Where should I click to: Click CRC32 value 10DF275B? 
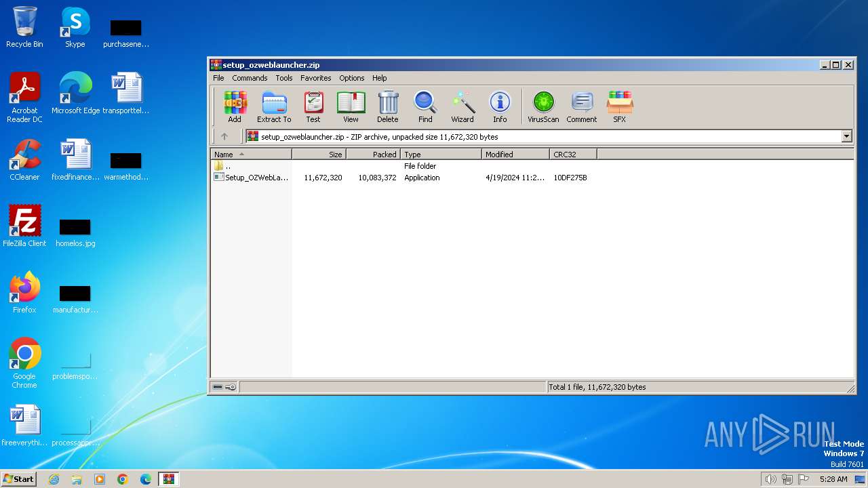(570, 178)
